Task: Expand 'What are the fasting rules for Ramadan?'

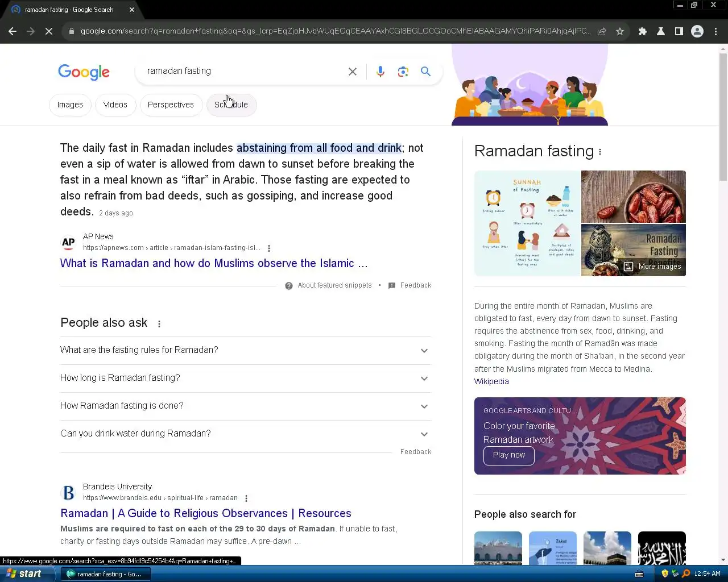Action: [x=246, y=351]
